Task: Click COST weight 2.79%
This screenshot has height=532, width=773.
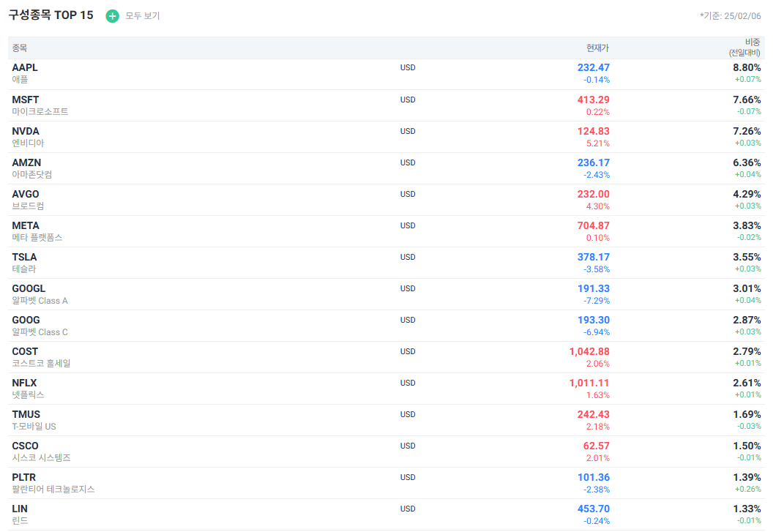Action: coord(747,351)
